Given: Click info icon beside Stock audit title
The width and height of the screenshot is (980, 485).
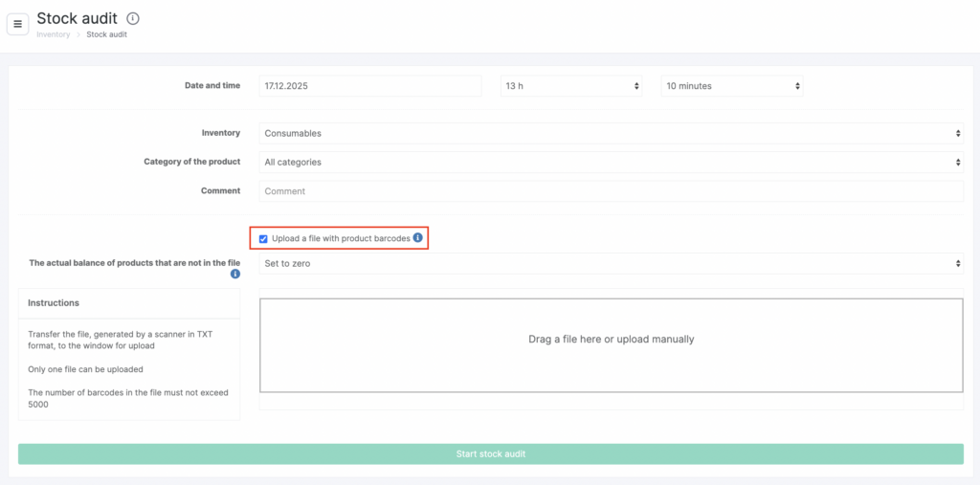Looking at the screenshot, I should pos(133,18).
